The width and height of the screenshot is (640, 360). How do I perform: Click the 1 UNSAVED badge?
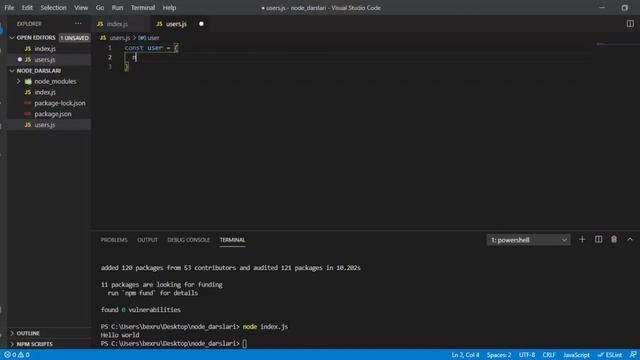tap(74, 38)
